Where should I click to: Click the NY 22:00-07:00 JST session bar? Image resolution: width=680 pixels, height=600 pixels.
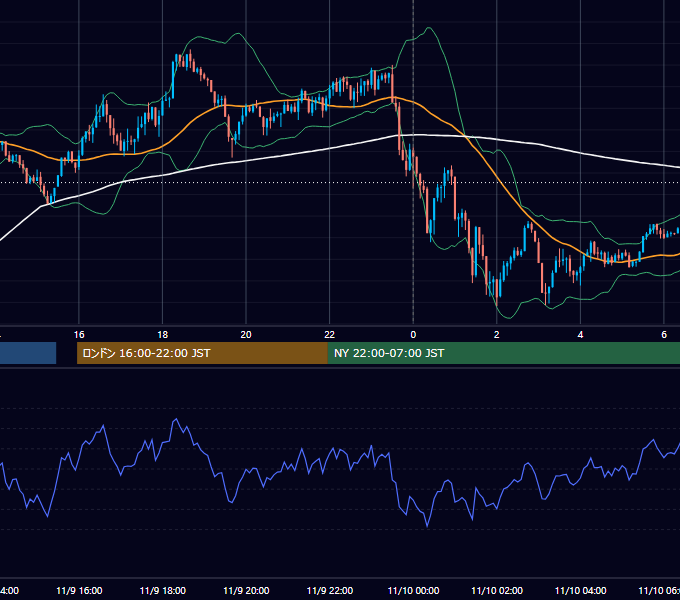pyautogui.click(x=504, y=353)
